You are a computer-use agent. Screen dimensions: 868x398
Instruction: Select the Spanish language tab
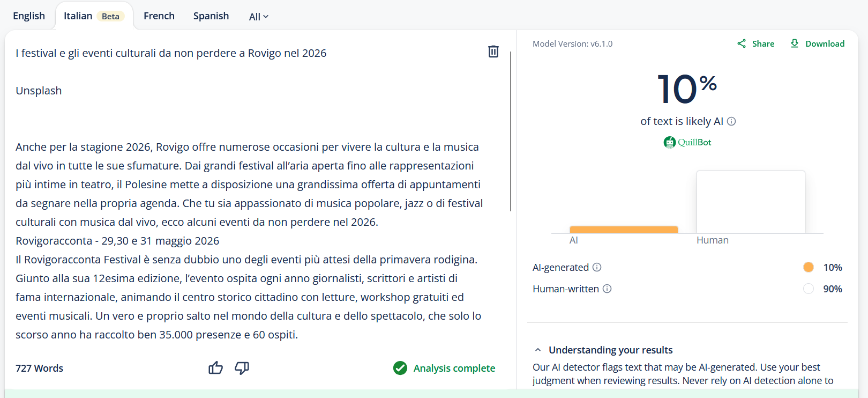pyautogui.click(x=211, y=16)
